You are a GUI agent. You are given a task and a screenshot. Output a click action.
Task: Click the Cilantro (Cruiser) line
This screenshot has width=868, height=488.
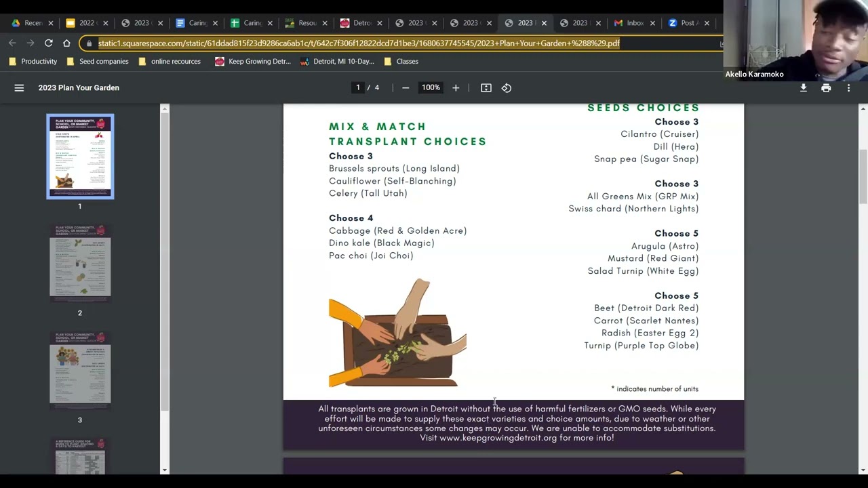[x=659, y=134]
